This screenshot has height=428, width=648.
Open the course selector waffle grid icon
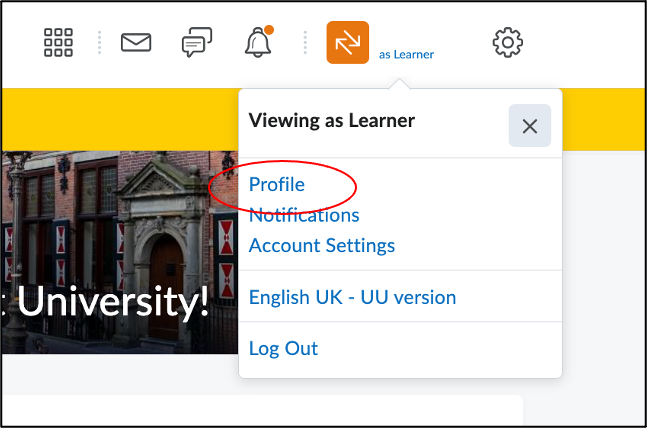59,42
